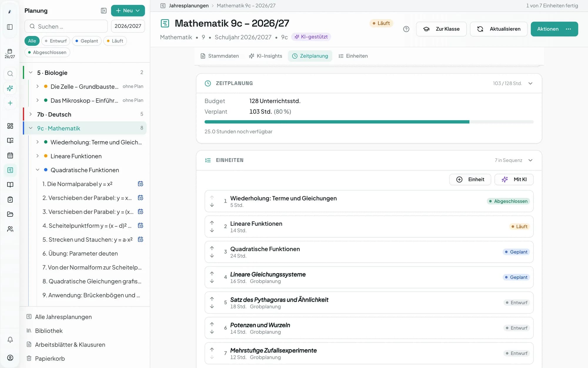Screen dimensions: 588x368
Task: Click schedule icon for lesson 2 Verschieben der Parabel
Action: point(141,198)
